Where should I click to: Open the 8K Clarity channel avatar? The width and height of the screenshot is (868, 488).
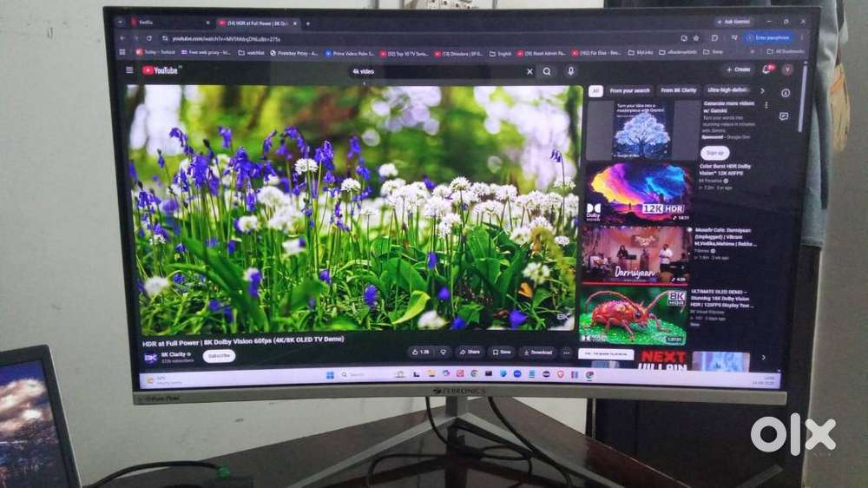(x=150, y=357)
